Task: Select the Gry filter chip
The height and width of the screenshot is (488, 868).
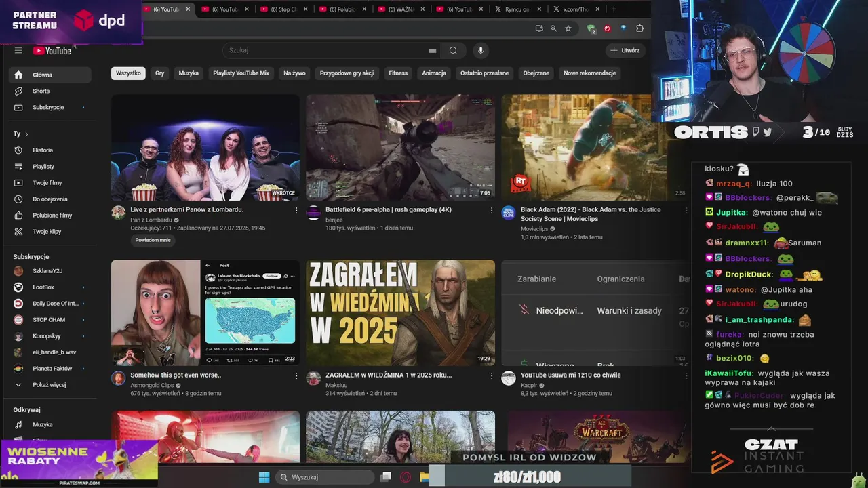Action: [x=159, y=73]
